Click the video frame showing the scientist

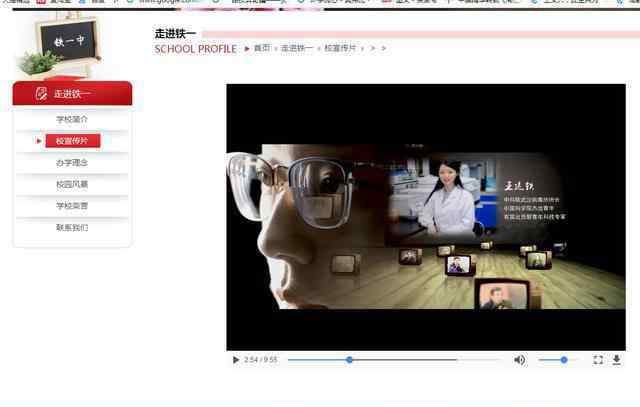pyautogui.click(x=426, y=217)
